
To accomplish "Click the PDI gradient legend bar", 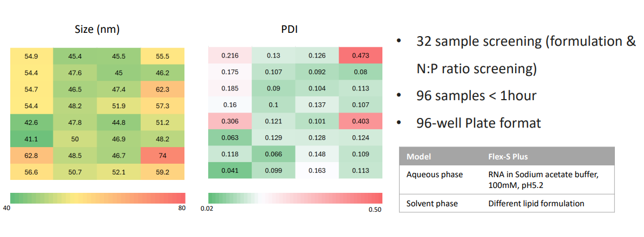I will 295,198.
